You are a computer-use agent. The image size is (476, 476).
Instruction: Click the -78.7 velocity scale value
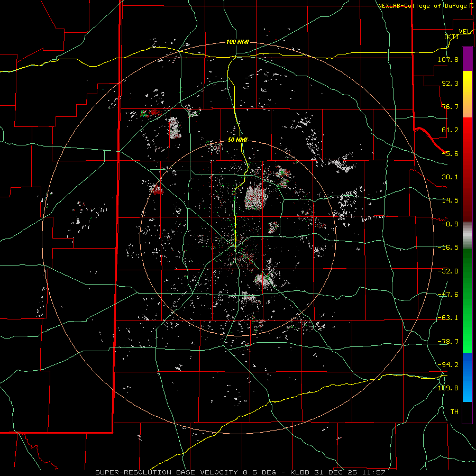448,342
